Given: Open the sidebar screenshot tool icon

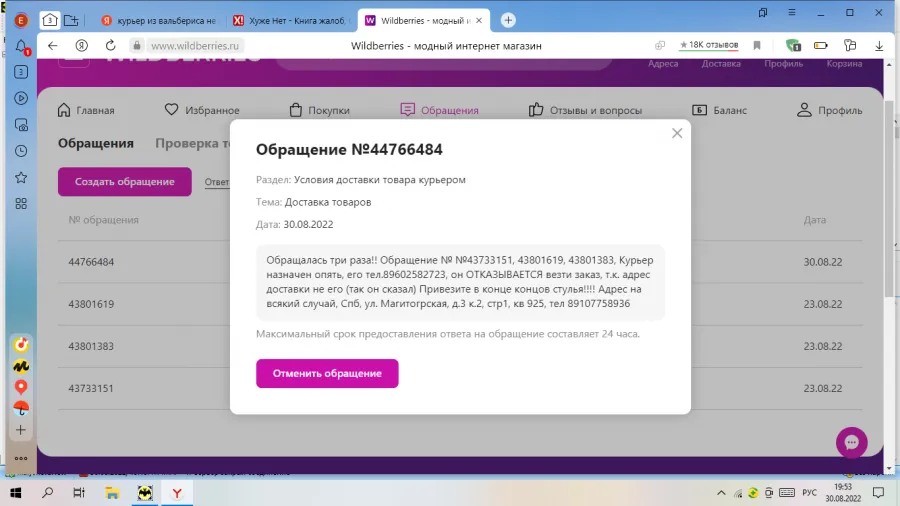Looking at the screenshot, I should tap(21, 124).
